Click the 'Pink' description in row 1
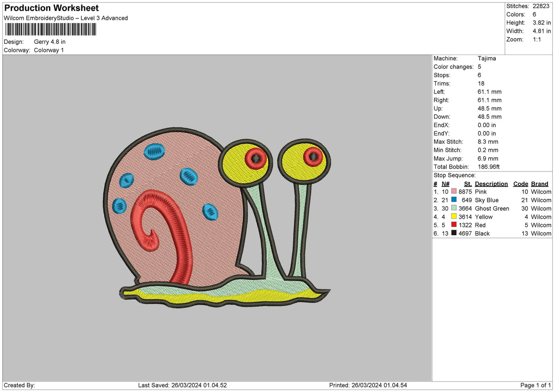 pos(481,192)
